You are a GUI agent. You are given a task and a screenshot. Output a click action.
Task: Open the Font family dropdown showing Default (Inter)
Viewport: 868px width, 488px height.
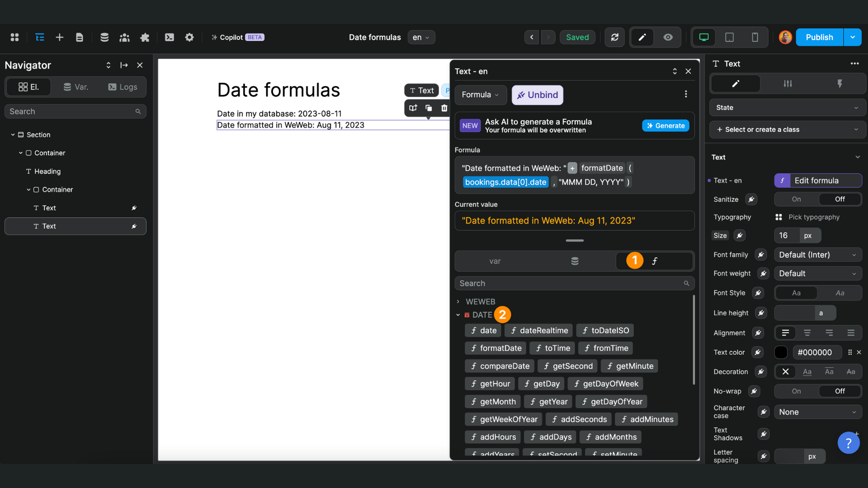point(817,254)
